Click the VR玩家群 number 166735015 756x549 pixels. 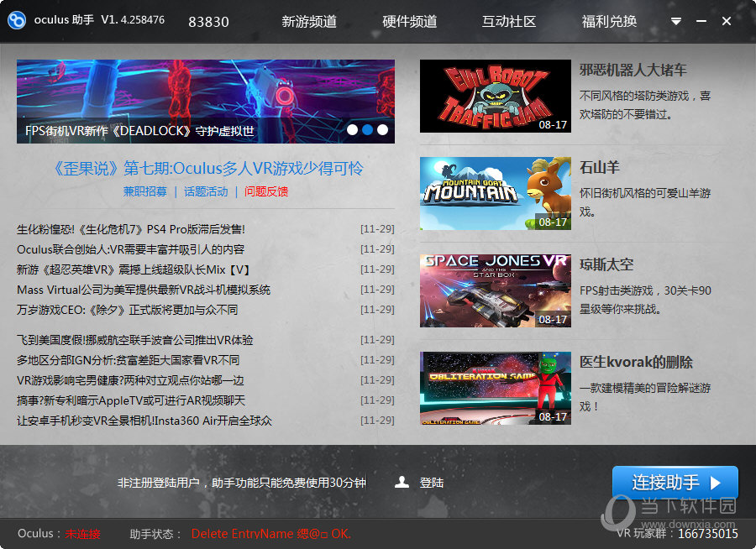(x=708, y=534)
